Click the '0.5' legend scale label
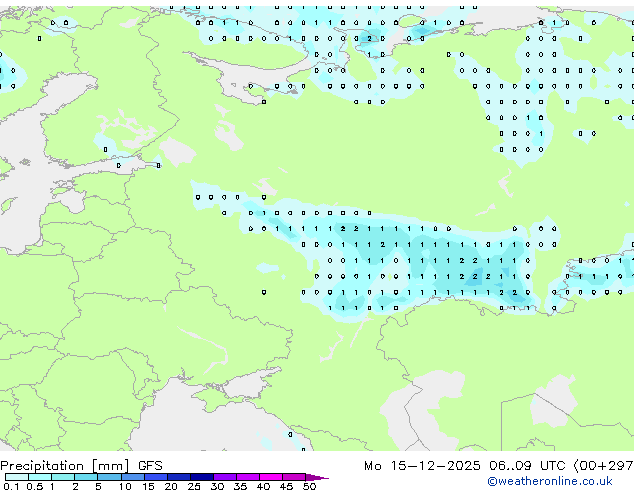The image size is (634, 490). click(34, 486)
